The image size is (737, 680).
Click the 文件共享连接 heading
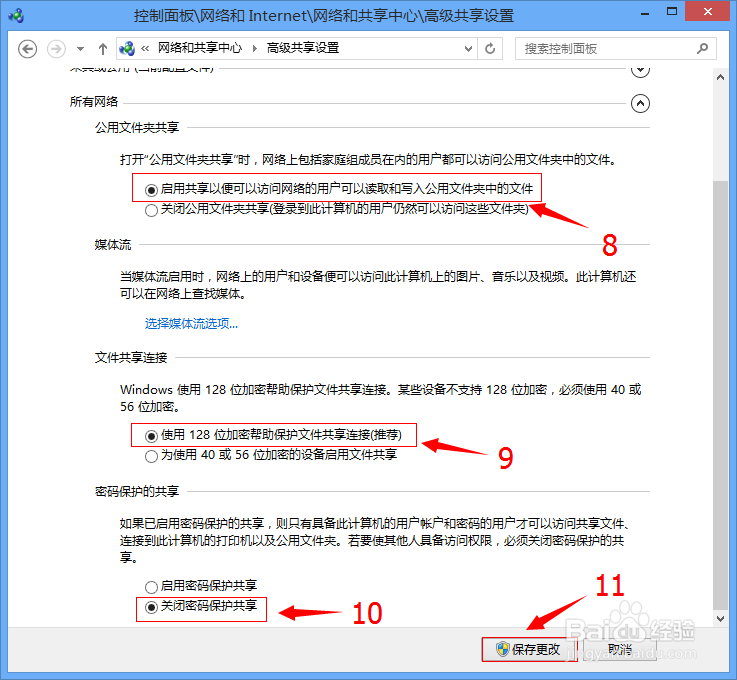tap(131, 357)
